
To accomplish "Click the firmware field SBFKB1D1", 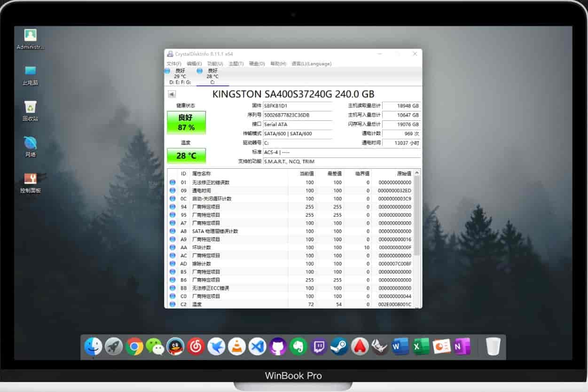I will [x=297, y=106].
